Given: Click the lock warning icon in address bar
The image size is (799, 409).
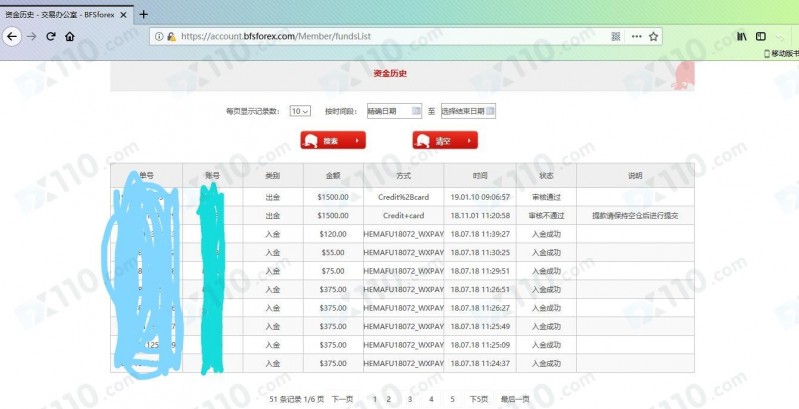Looking at the screenshot, I should point(171,37).
